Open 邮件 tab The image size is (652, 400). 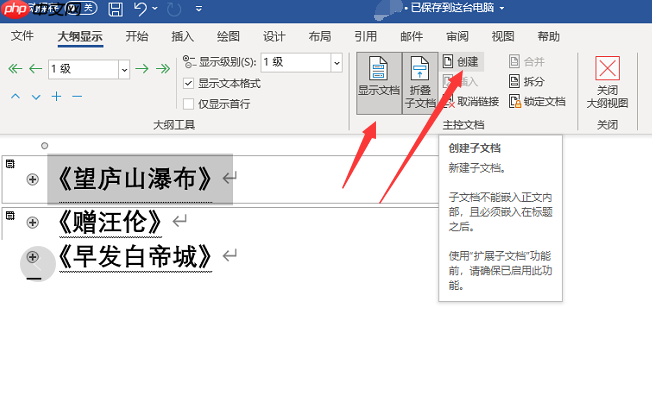point(411,37)
